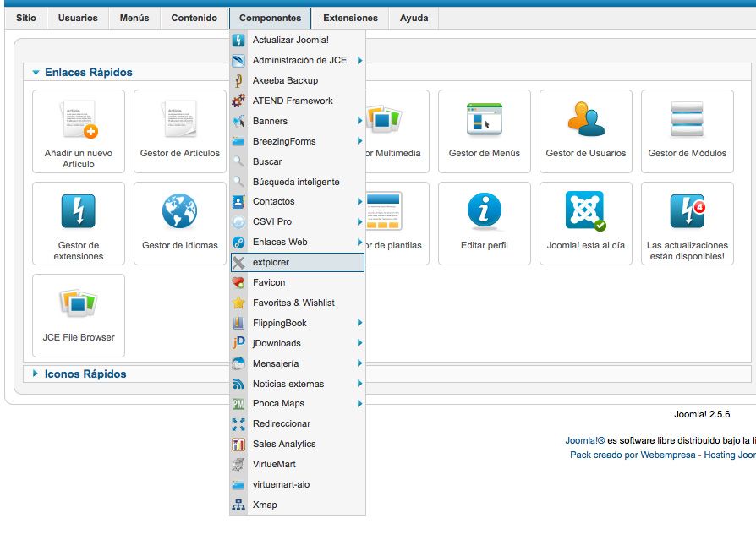
Task: Expand the Contactos submenu arrow
Action: (x=359, y=201)
